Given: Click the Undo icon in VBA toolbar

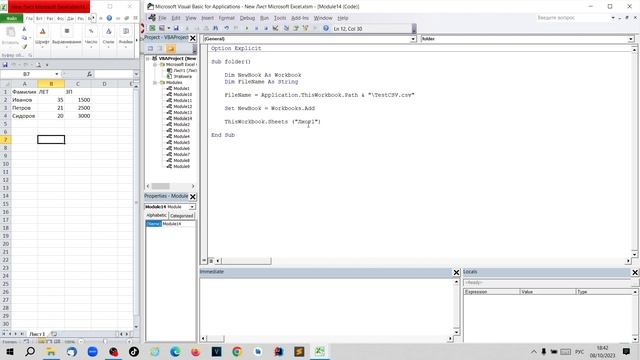Looking at the screenshot, I should coord(227,28).
